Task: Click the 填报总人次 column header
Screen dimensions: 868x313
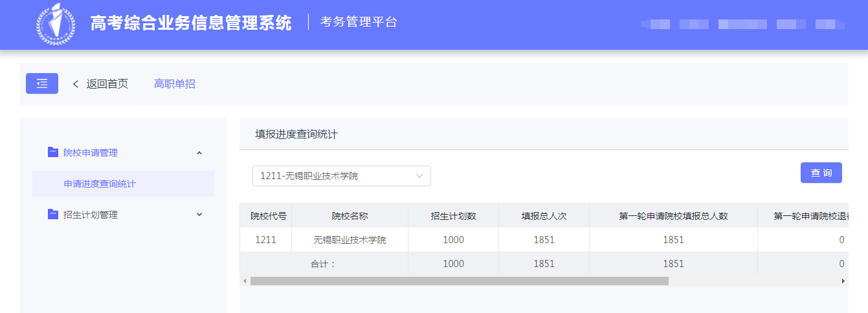Action: [x=544, y=216]
